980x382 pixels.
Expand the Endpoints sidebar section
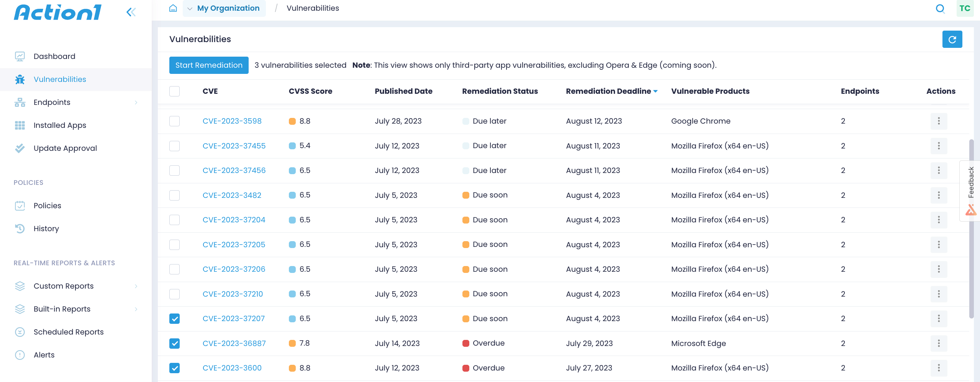tap(136, 102)
